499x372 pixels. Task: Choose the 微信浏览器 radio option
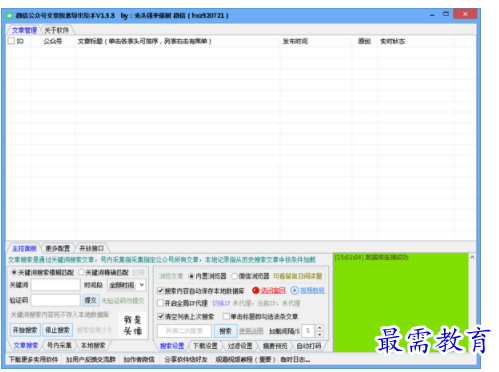[x=234, y=276]
